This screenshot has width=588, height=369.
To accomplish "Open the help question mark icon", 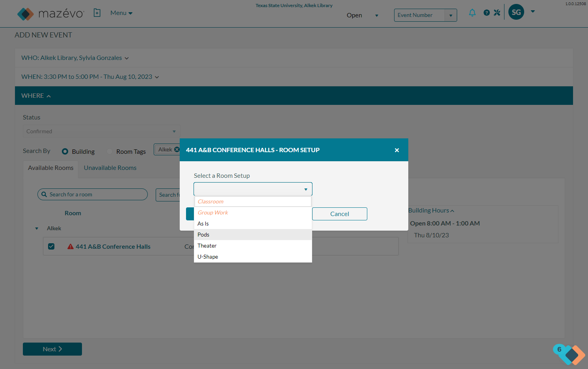I will [487, 13].
